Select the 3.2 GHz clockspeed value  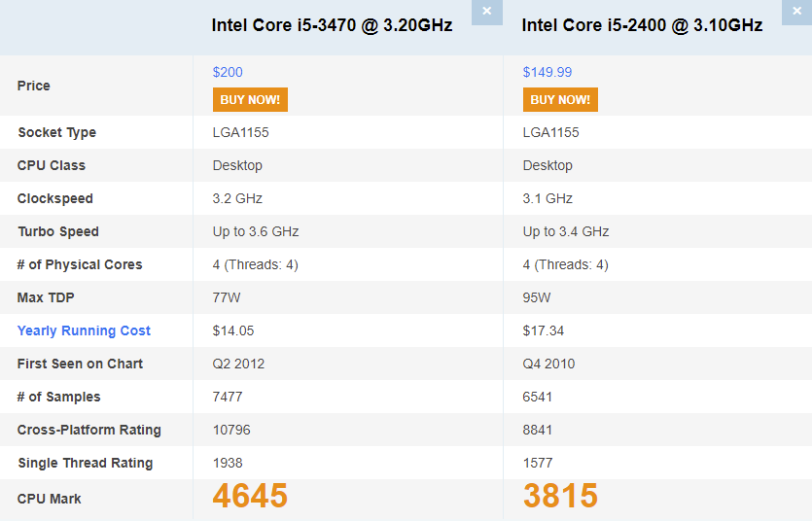click(x=237, y=198)
